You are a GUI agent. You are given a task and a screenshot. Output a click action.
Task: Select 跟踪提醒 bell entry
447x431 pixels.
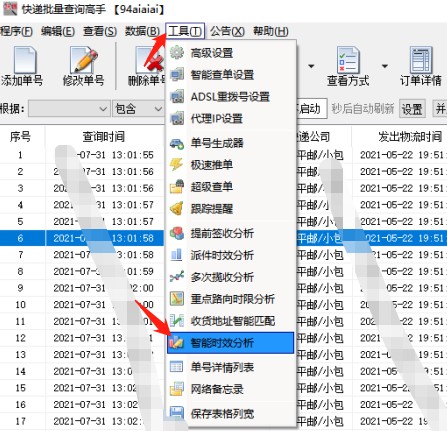tap(230, 209)
